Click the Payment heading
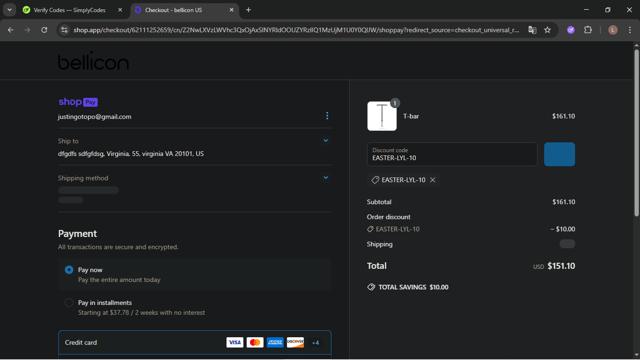Image resolution: width=640 pixels, height=360 pixels. [78, 233]
